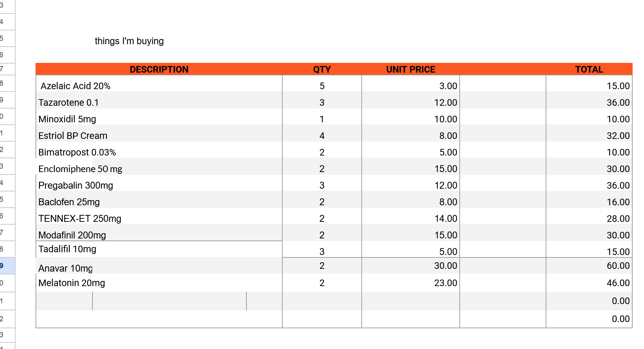Click the QTY column header
Viewport: 644px width, 349px height.
pos(322,69)
